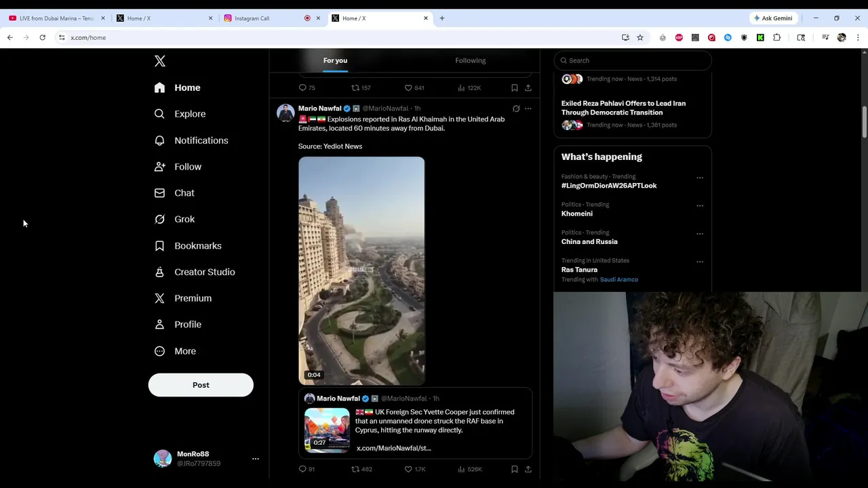This screenshot has width=868, height=488.
Task: Open the more options on explosions post
Action: pos(528,108)
